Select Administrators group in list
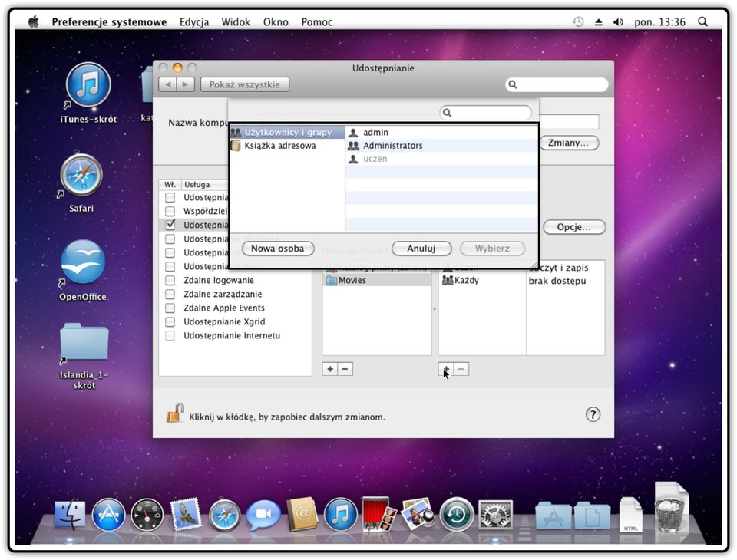The width and height of the screenshot is (737, 560). point(441,146)
